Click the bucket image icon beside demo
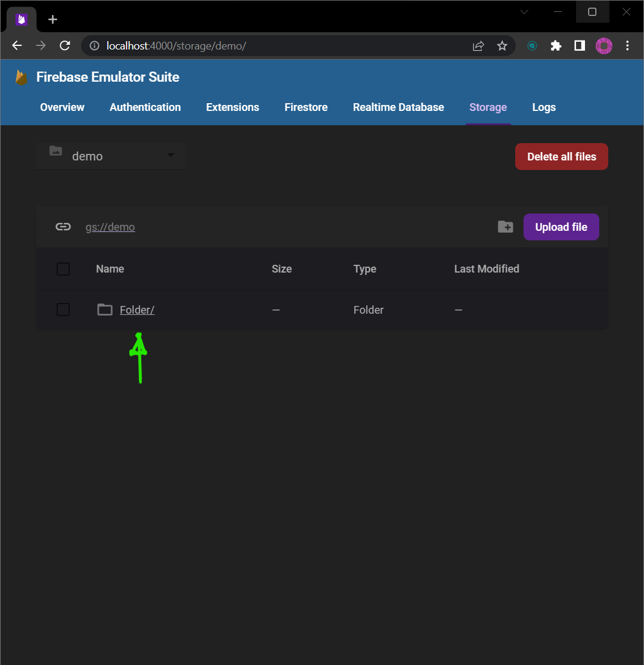This screenshot has height=665, width=644. pos(55,151)
